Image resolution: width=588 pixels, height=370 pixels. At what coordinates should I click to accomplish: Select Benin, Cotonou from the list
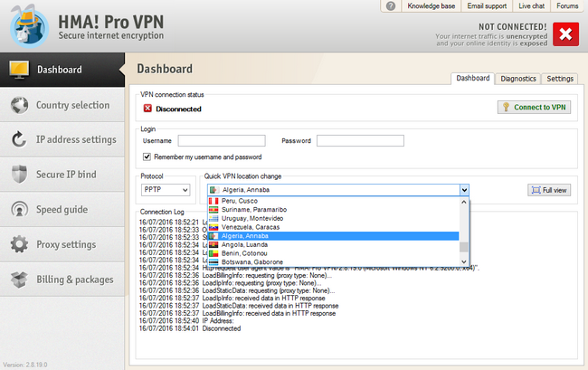tap(333, 253)
